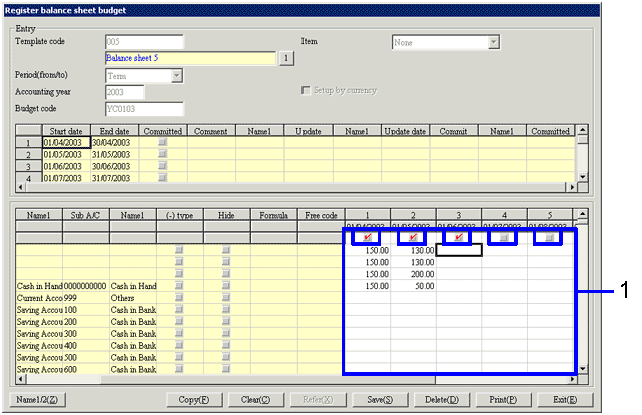Open the Item dropdown showing None
The height and width of the screenshot is (415, 642).
tap(493, 42)
